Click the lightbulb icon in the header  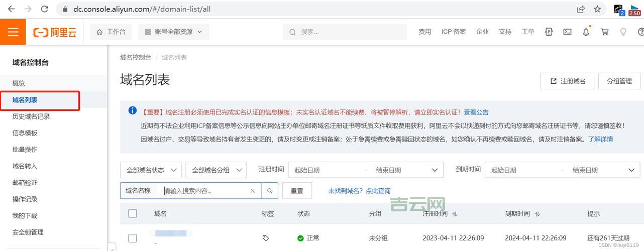pos(623,32)
